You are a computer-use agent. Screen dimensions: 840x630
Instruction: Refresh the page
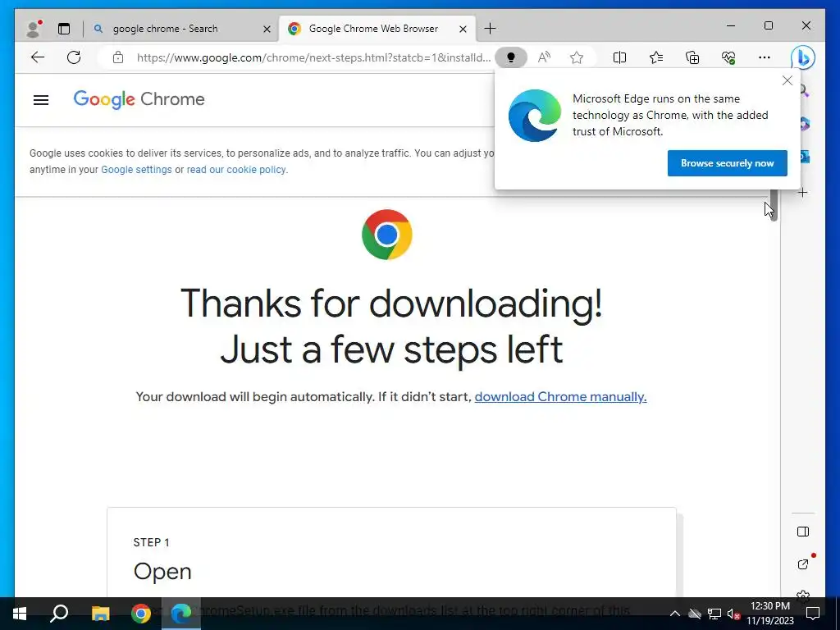pyautogui.click(x=74, y=57)
